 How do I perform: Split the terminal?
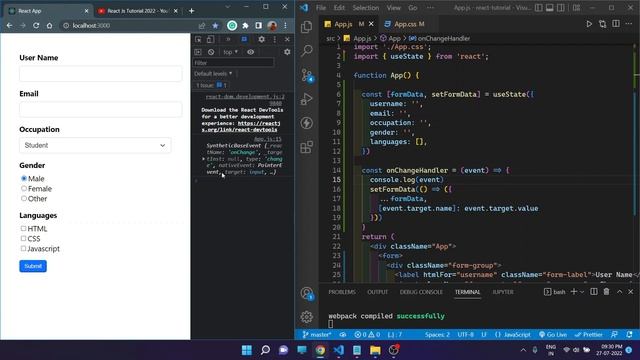(x=594, y=291)
